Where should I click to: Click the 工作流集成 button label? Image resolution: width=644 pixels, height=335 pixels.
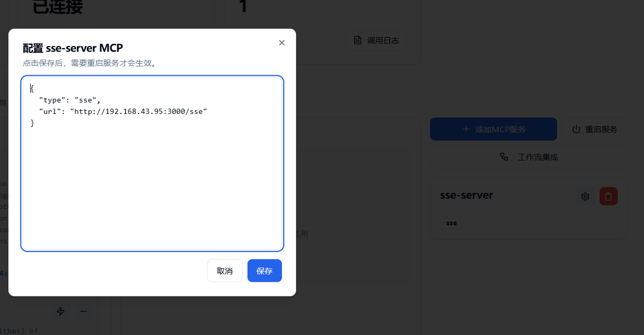[538, 157]
